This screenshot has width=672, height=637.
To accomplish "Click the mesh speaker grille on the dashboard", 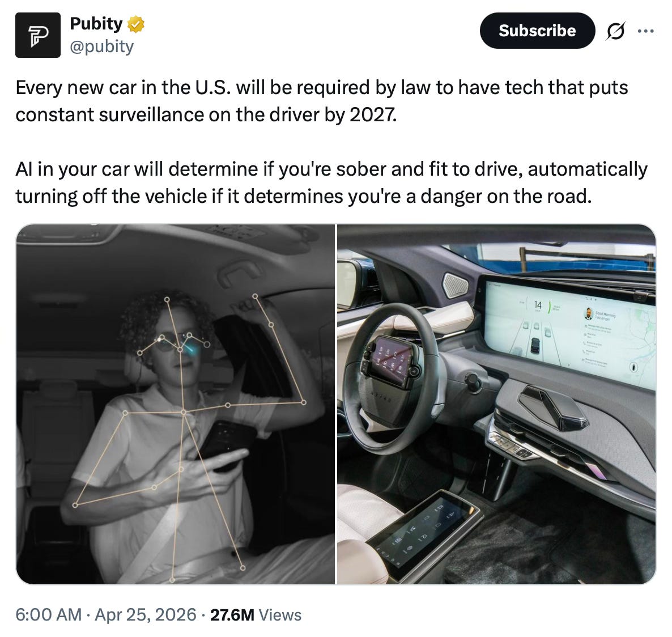I will [x=456, y=285].
